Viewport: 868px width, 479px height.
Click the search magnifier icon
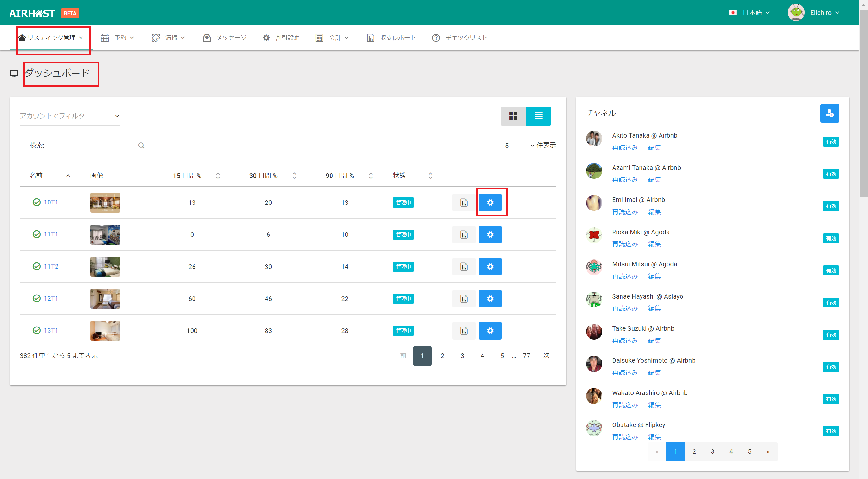141,146
